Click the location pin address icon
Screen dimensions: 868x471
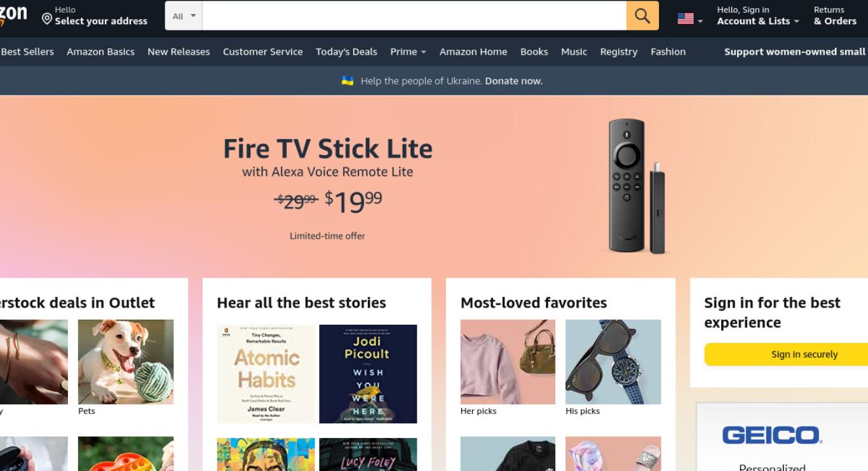(x=47, y=19)
